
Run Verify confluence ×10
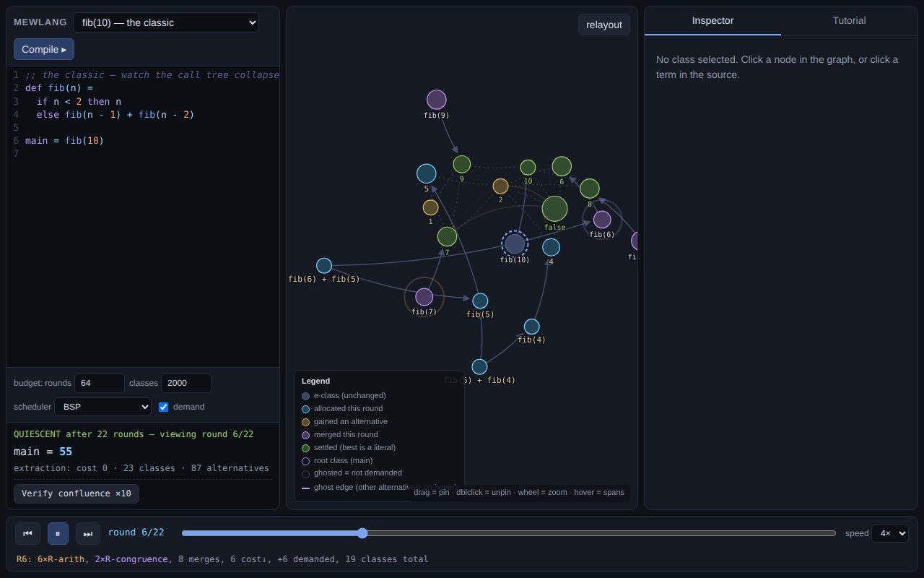pyautogui.click(x=77, y=493)
